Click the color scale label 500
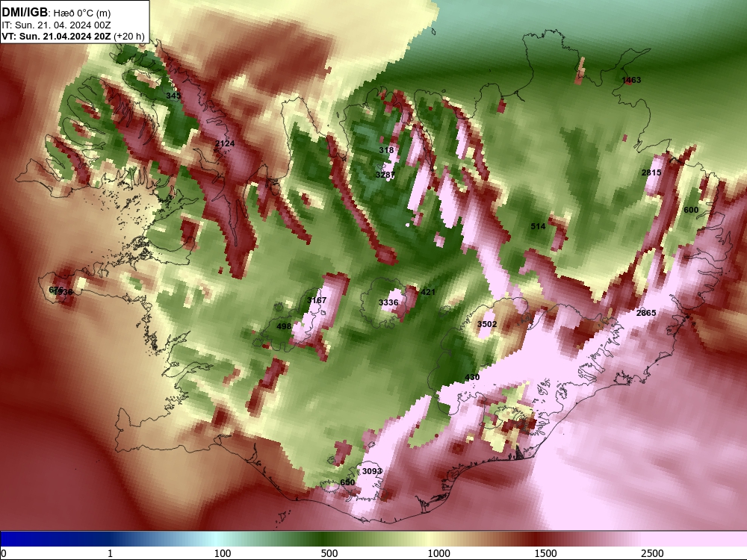This screenshot has height=560, width=747. 329,553
